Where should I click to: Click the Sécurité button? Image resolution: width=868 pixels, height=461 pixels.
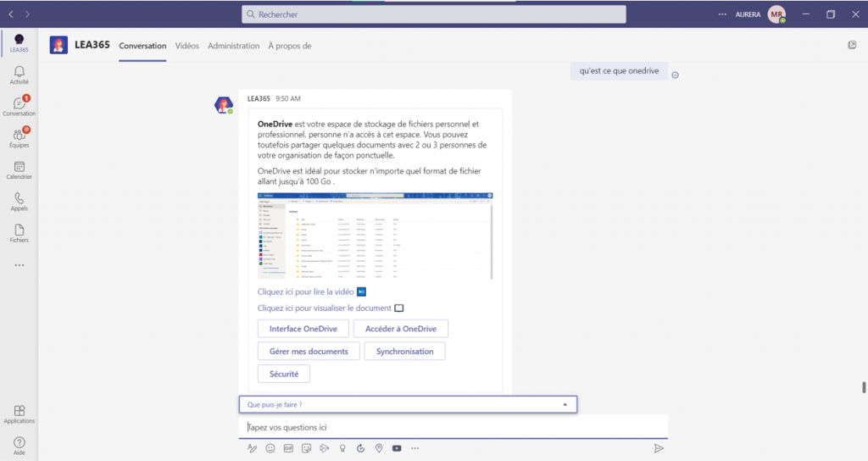pos(284,374)
